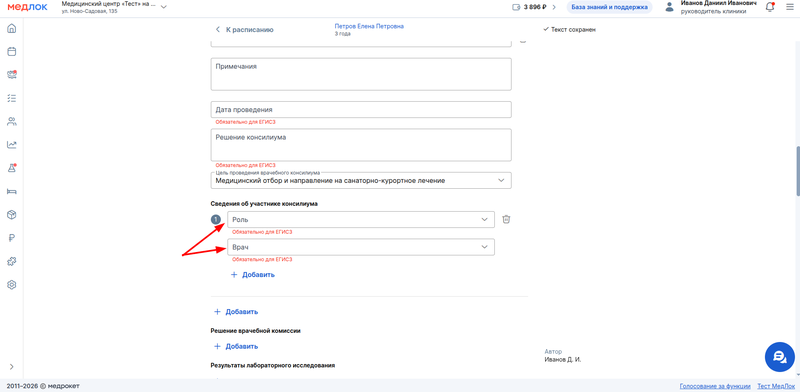Click the wallet balance 3 896 ₽

[x=529, y=7]
